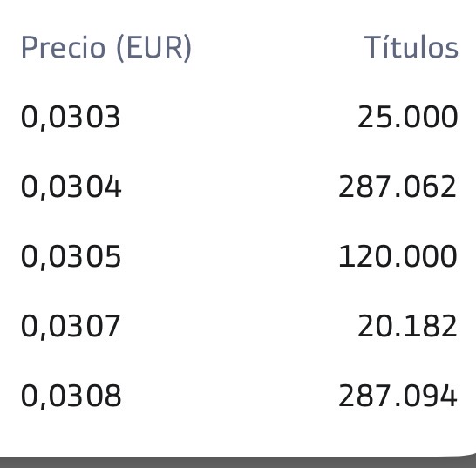The height and width of the screenshot is (468, 476).
Task: Click the Precio (EUR) column header
Action: tap(106, 48)
